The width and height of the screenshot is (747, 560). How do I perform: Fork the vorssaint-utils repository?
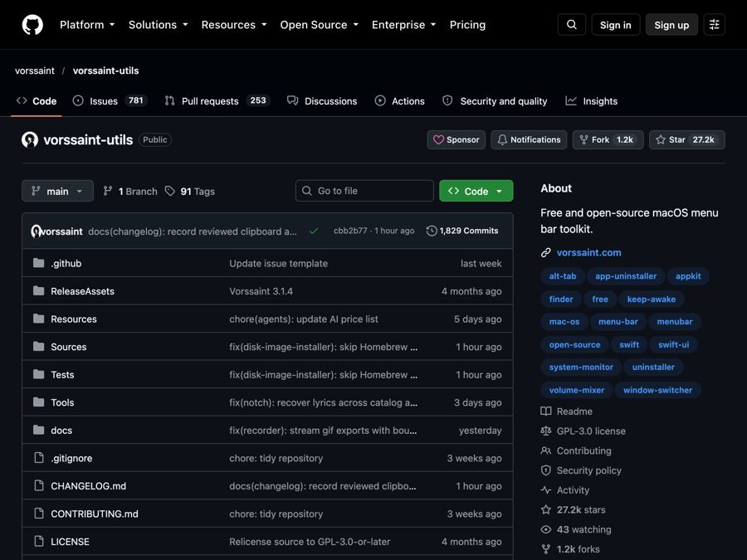[x=608, y=139]
